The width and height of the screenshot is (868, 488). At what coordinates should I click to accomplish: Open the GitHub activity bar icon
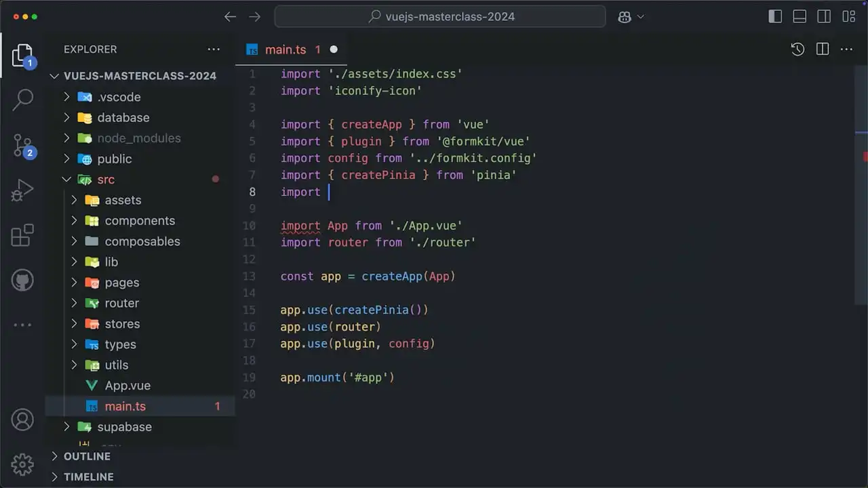(x=22, y=280)
